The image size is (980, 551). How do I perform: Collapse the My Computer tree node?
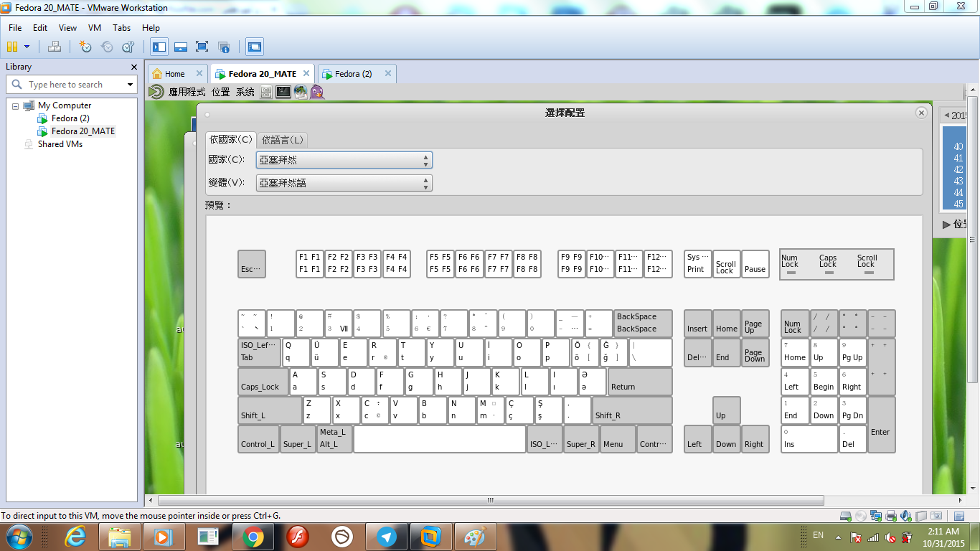[x=15, y=105]
